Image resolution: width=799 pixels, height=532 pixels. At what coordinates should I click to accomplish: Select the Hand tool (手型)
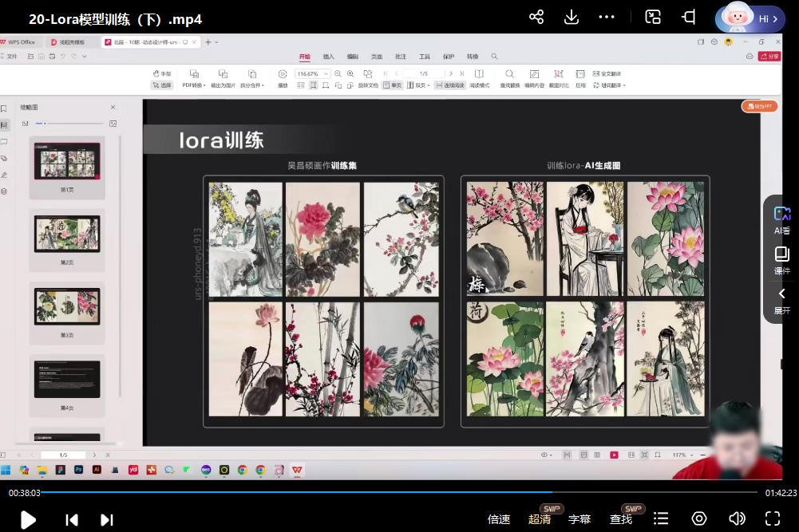pyautogui.click(x=164, y=73)
